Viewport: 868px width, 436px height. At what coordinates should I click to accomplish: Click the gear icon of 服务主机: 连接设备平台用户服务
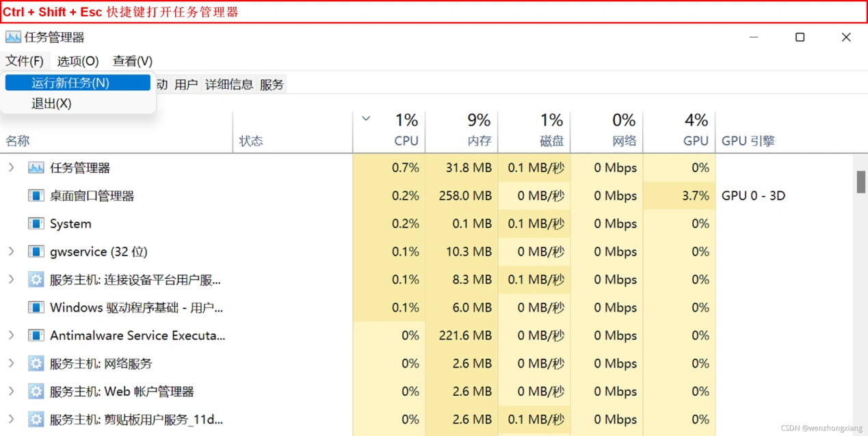click(36, 280)
